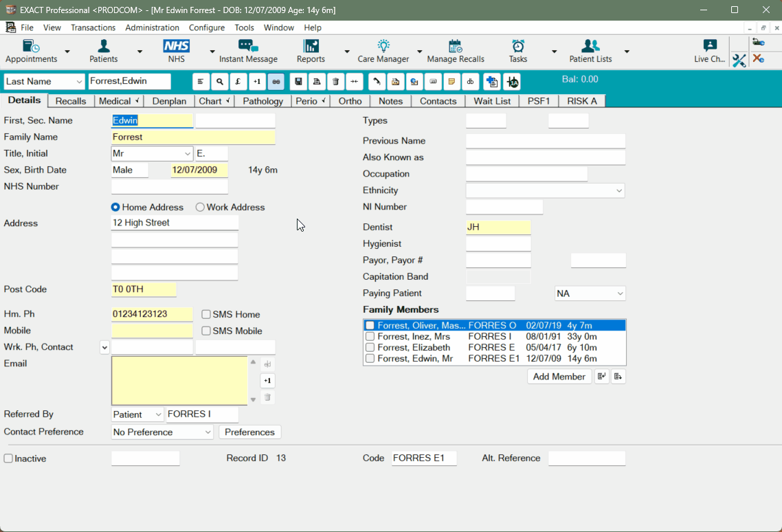Expand the Ethnicity dropdown
The width and height of the screenshot is (782, 532).
point(620,190)
